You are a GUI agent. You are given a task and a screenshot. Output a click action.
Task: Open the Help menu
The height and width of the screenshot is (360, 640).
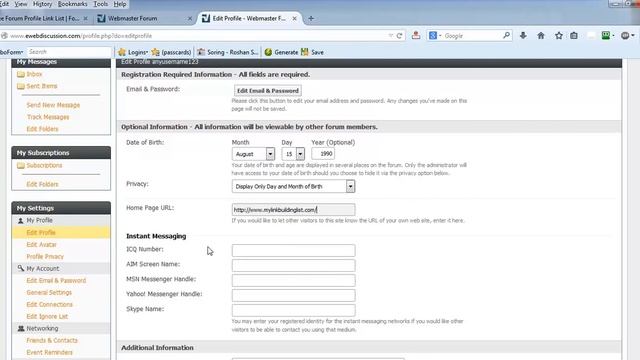[x=120, y=4]
